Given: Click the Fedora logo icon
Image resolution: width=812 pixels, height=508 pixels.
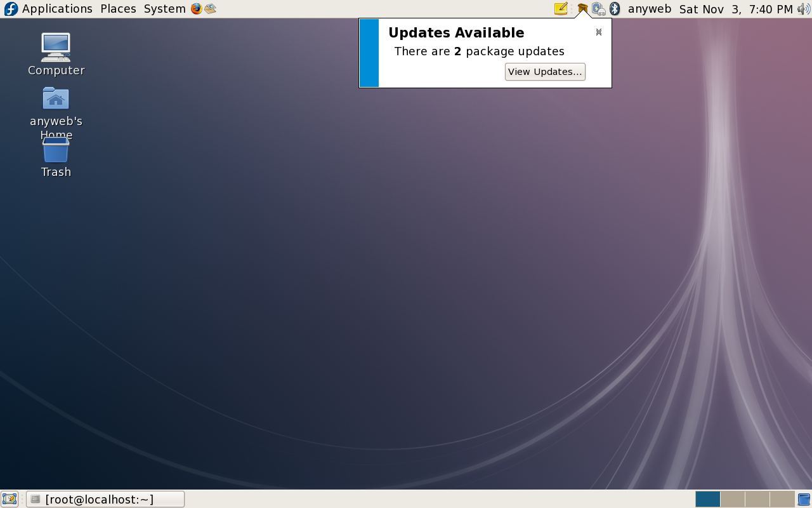Looking at the screenshot, I should click(x=11, y=9).
